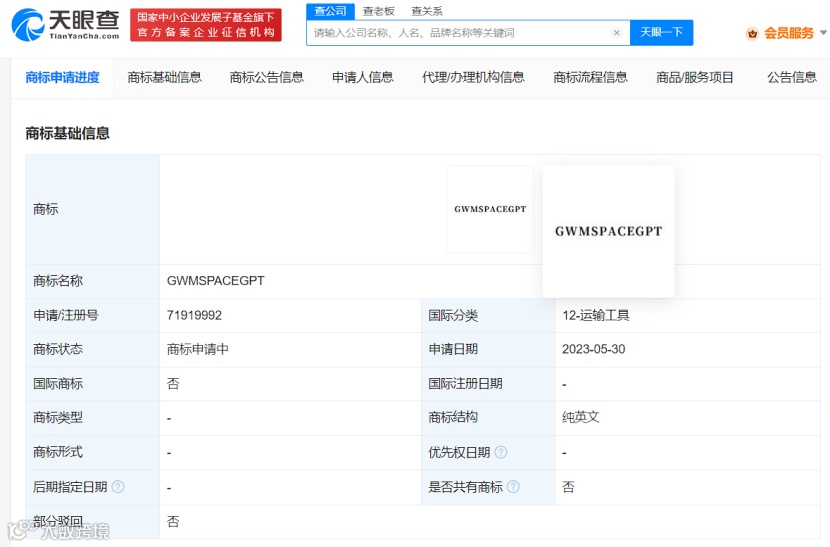Select the 查关系 search tab

[x=427, y=11]
